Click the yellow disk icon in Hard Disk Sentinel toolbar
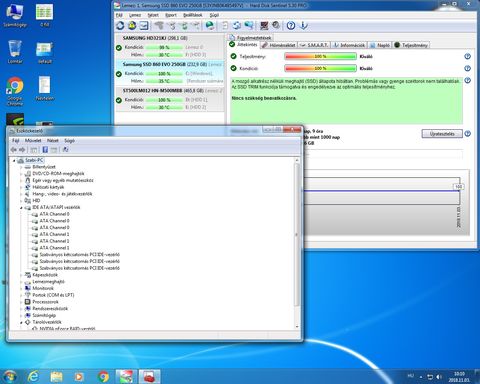480x384 pixels. point(132,25)
